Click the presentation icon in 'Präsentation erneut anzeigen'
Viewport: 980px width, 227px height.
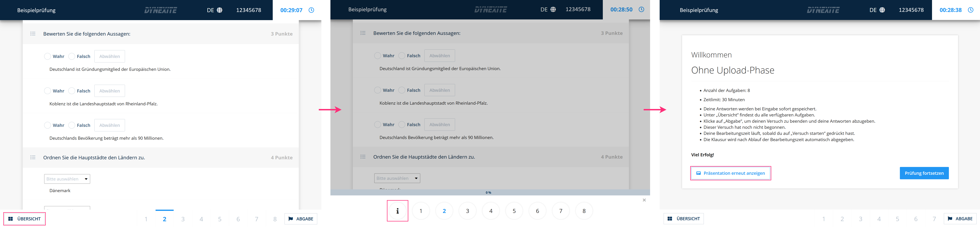(698, 173)
